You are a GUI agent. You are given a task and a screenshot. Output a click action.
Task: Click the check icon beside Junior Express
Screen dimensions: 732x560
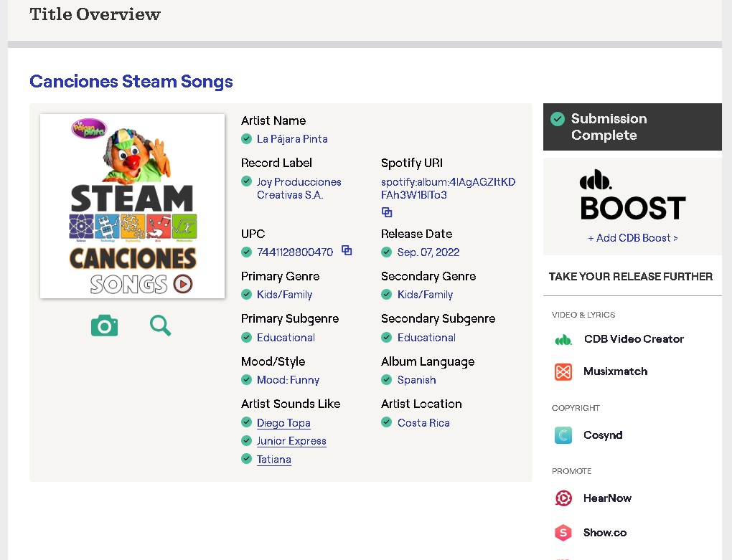click(246, 440)
